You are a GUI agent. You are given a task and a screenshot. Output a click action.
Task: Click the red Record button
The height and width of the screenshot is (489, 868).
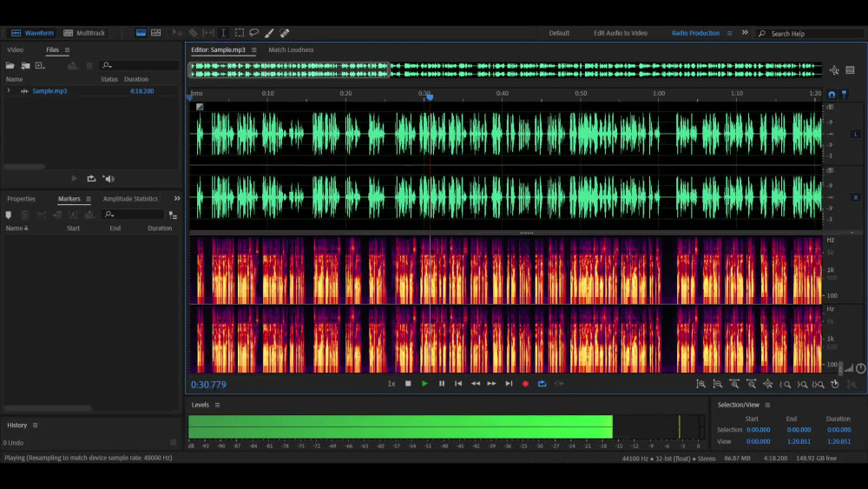tap(525, 383)
